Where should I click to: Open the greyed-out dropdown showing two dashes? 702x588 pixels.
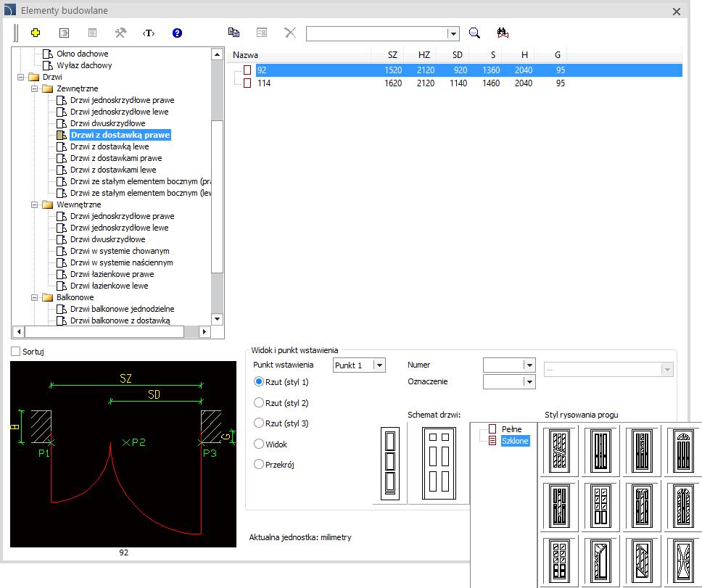pos(667,370)
